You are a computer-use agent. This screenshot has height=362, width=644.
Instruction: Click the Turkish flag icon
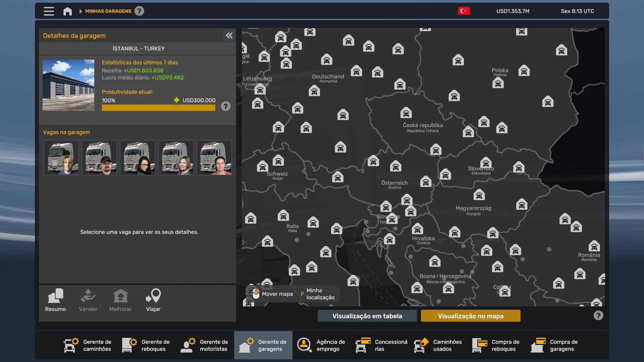464,11
